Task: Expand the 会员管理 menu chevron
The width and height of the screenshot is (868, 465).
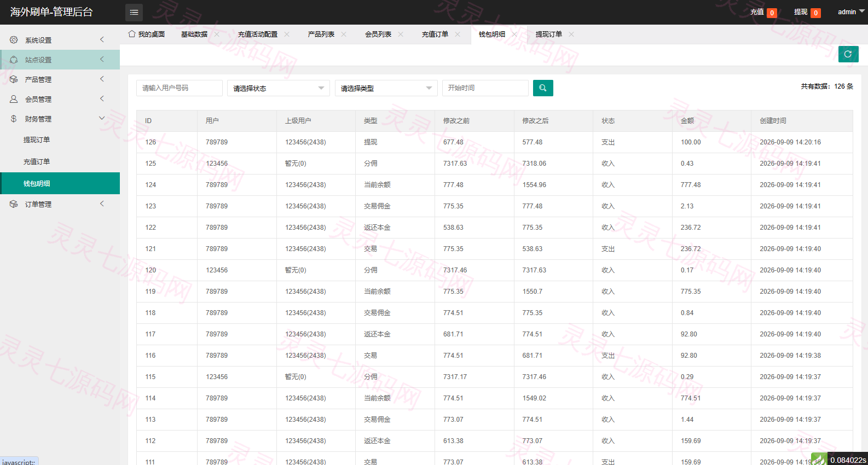Action: coord(102,98)
